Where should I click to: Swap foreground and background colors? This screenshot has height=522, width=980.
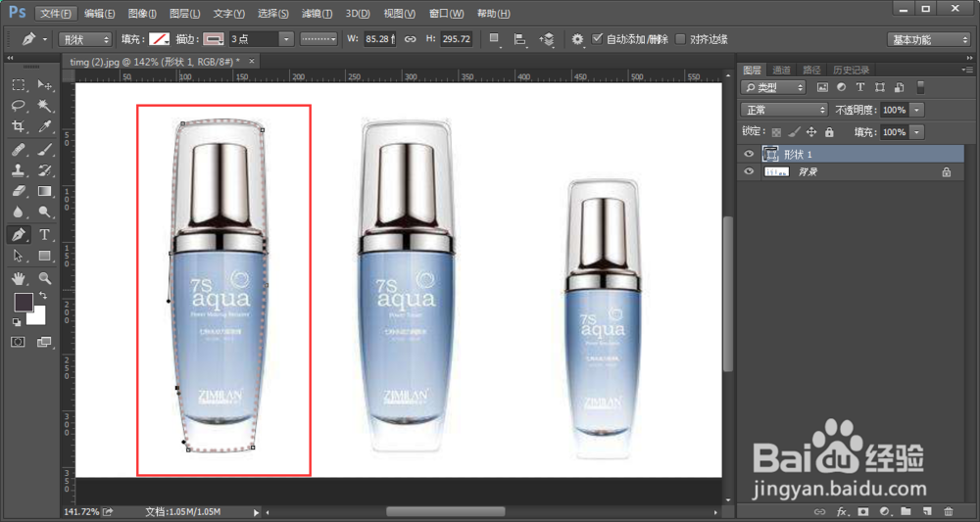43,295
